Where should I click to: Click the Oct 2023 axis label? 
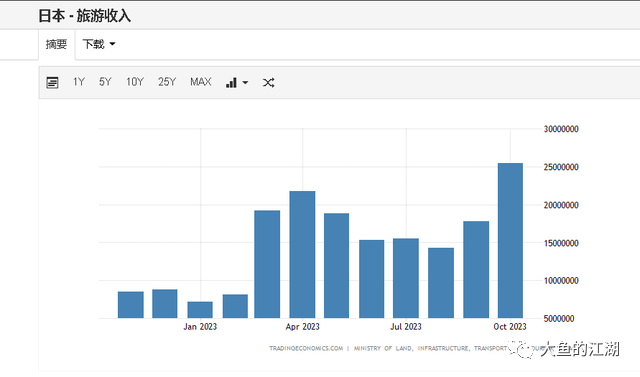510,327
